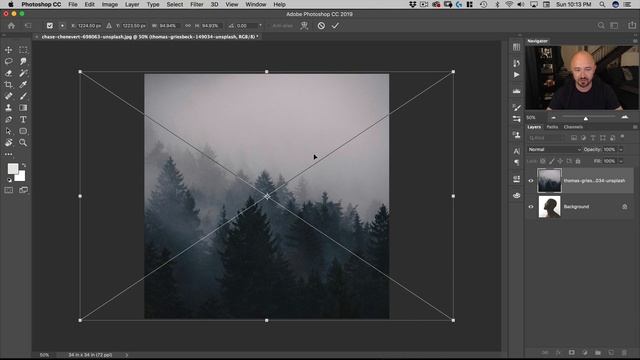Switch to the Channels tab

tap(573, 127)
